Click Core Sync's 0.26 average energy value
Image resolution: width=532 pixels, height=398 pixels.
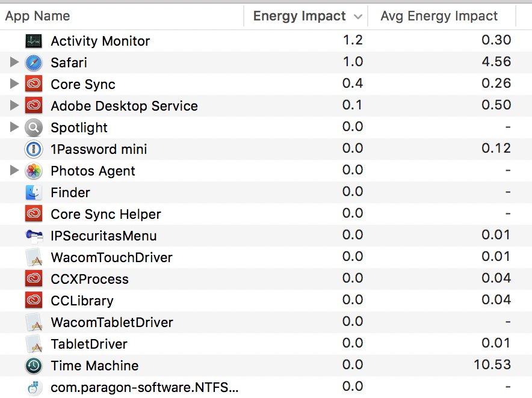click(x=496, y=84)
